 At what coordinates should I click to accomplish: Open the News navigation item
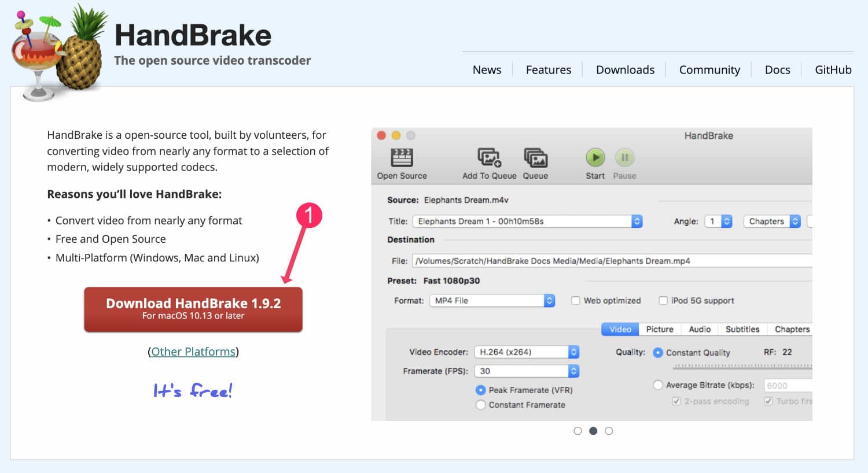pyautogui.click(x=487, y=70)
